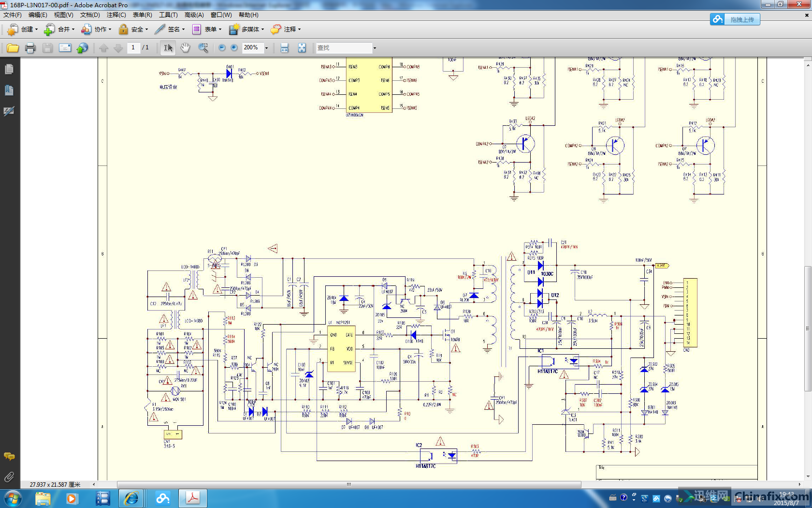Open a file with the folder icon
The height and width of the screenshot is (508, 812).
(13, 48)
